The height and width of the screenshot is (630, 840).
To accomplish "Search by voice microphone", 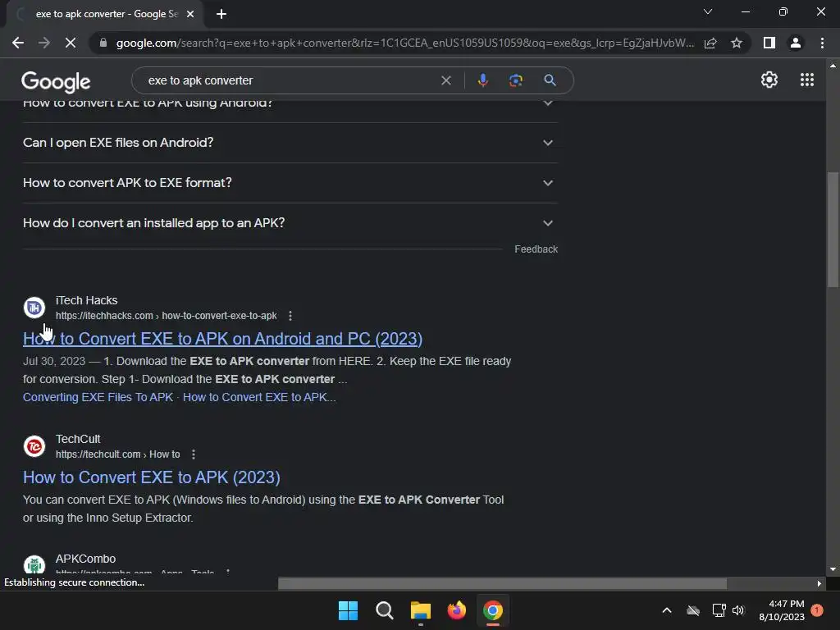I will [482, 80].
